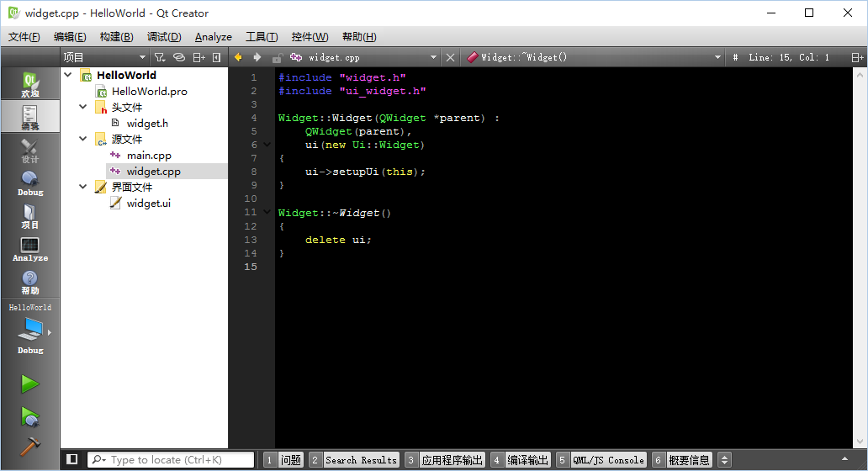The height and width of the screenshot is (471, 868).
Task: Switch to Edit mode in sidebar
Action: [30, 117]
